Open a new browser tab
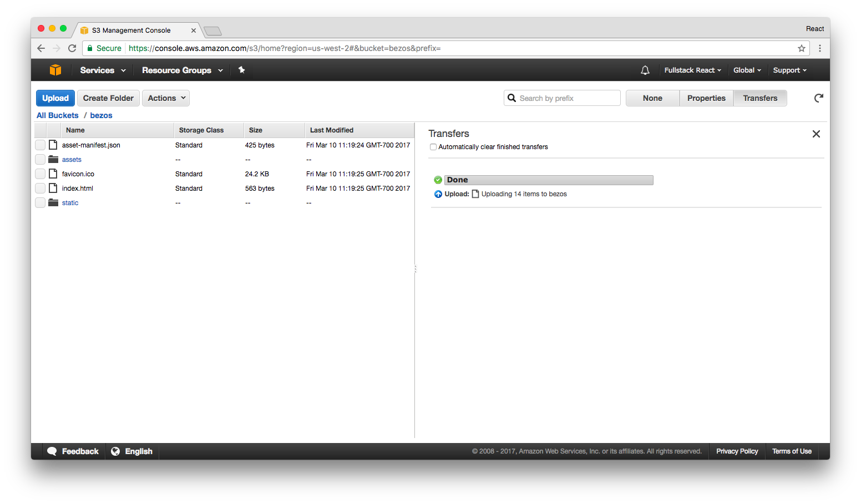 pos(212,31)
